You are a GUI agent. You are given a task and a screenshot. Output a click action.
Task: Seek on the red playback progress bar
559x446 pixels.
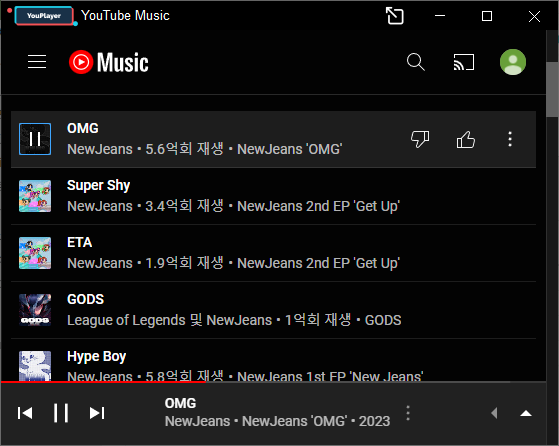255,382
